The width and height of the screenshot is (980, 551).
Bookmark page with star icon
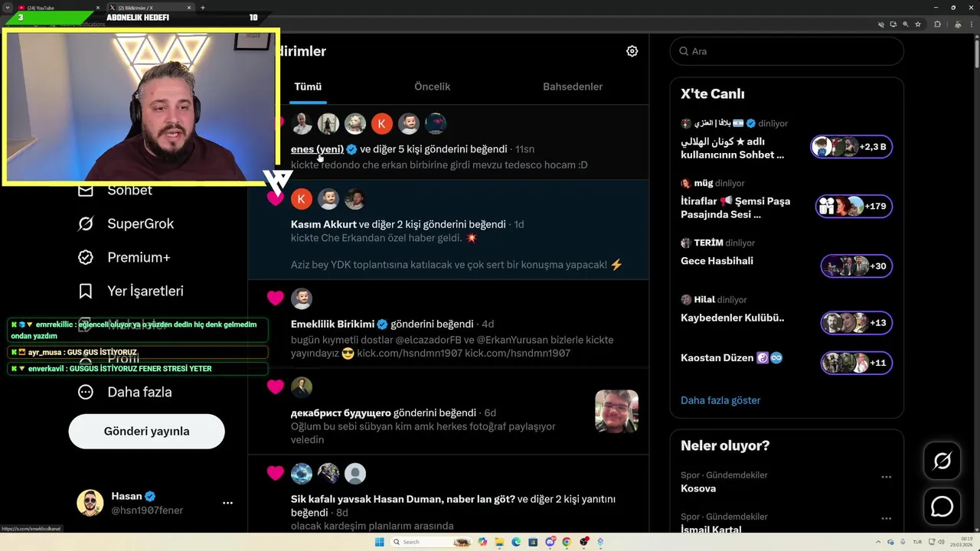918,24
